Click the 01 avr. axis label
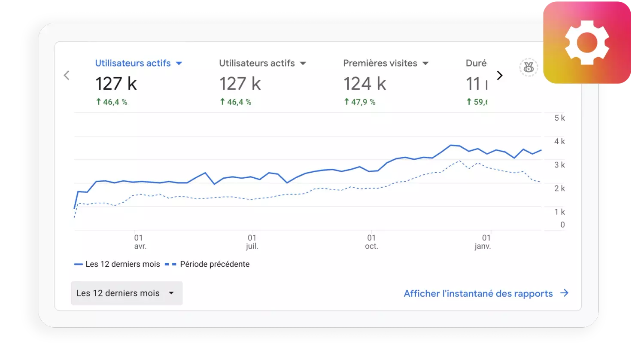The height and width of the screenshot is (347, 644). 140,242
